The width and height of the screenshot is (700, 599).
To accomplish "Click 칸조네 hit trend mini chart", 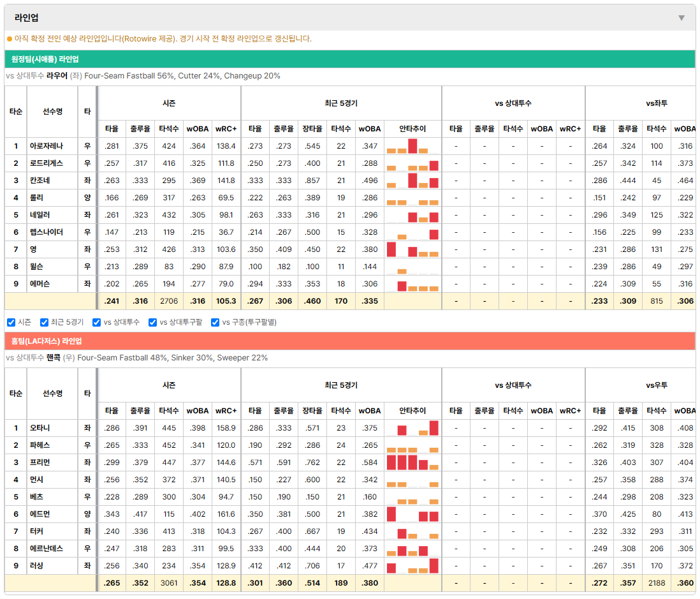I will point(412,181).
